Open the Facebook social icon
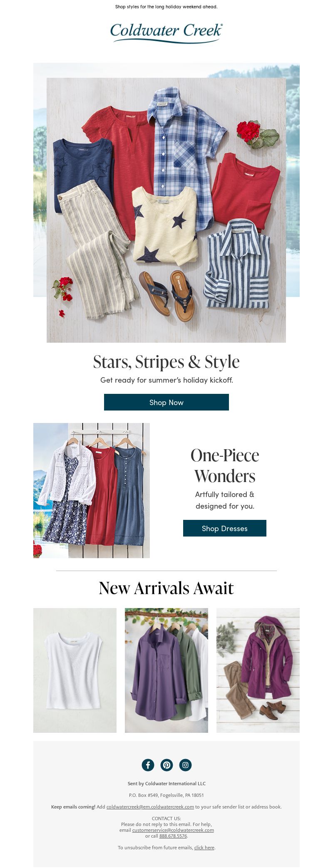The image size is (333, 868). click(x=148, y=764)
